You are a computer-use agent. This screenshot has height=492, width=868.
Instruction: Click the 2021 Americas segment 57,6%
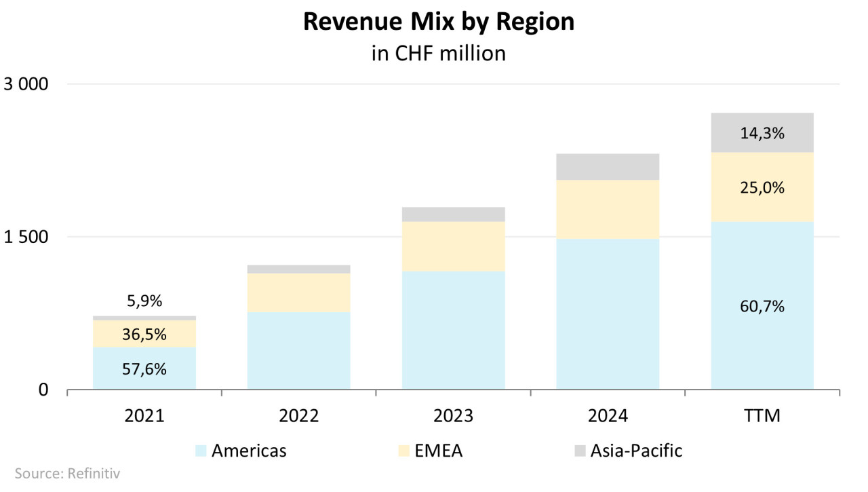tap(144, 368)
